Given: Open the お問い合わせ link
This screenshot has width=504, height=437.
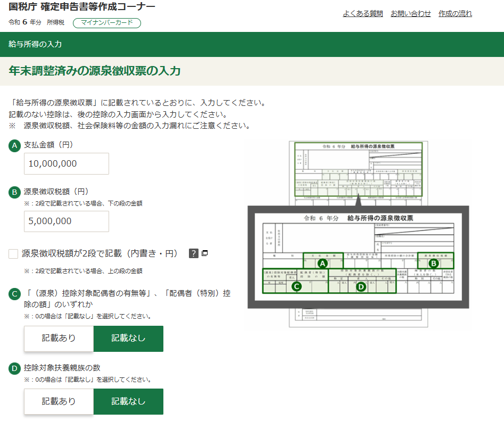Looking at the screenshot, I should coord(410,13).
